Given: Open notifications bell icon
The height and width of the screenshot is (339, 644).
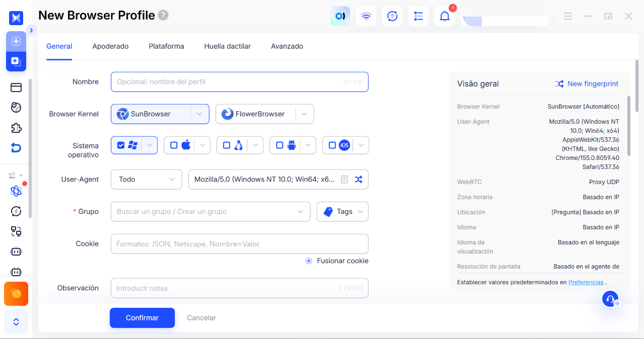Looking at the screenshot, I should click(445, 16).
